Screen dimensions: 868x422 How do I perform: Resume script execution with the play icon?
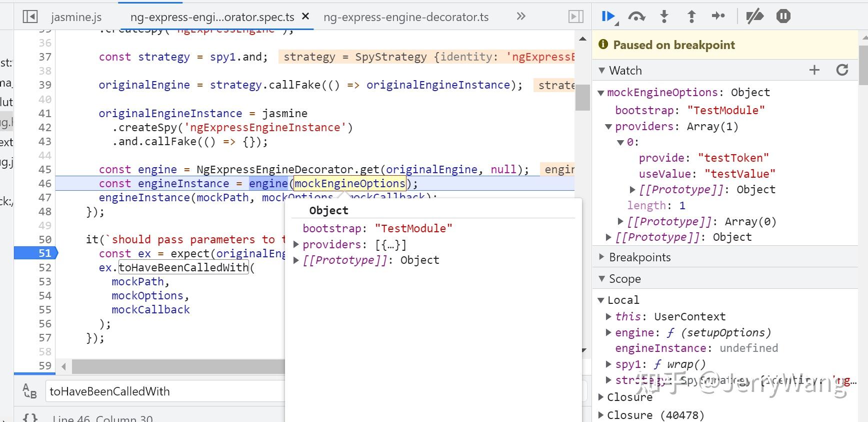click(608, 17)
